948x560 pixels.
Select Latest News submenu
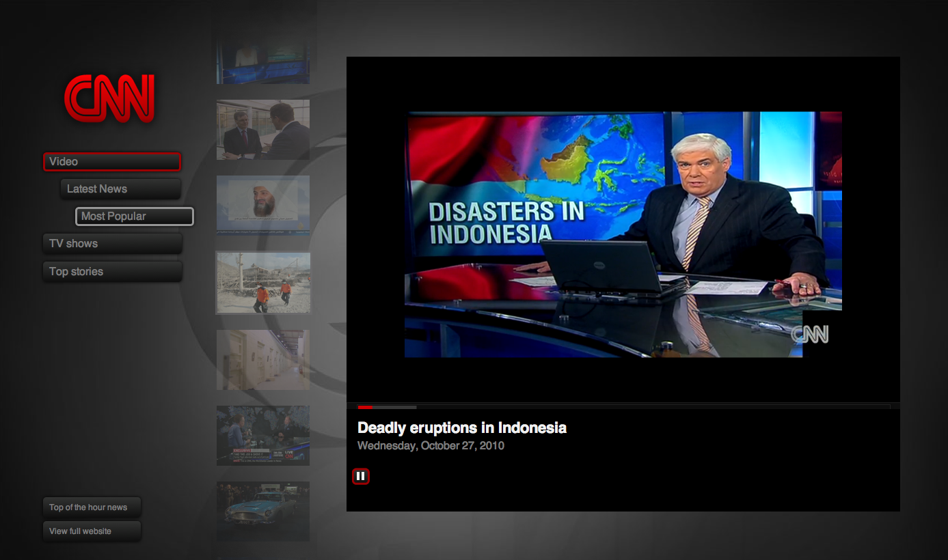[x=121, y=189]
